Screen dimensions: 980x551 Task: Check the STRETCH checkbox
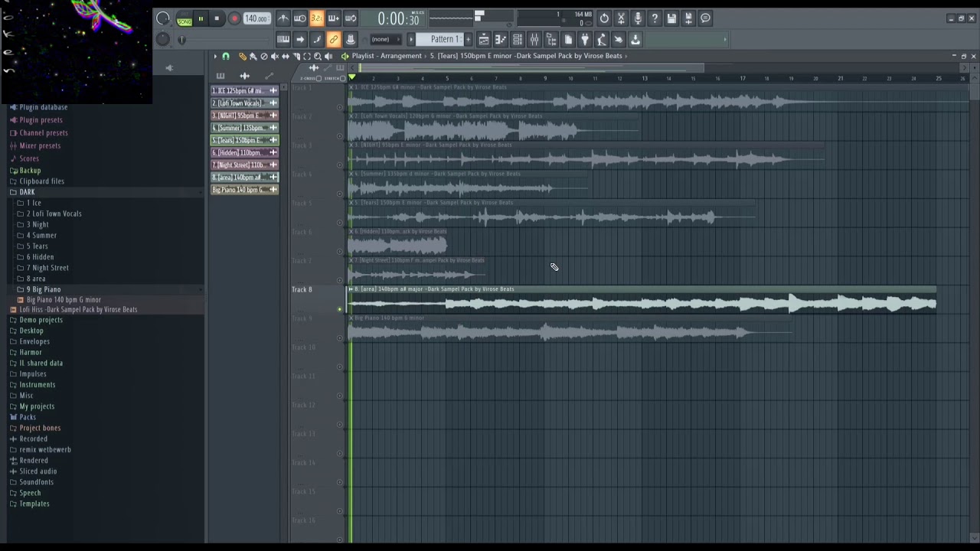[x=344, y=78]
